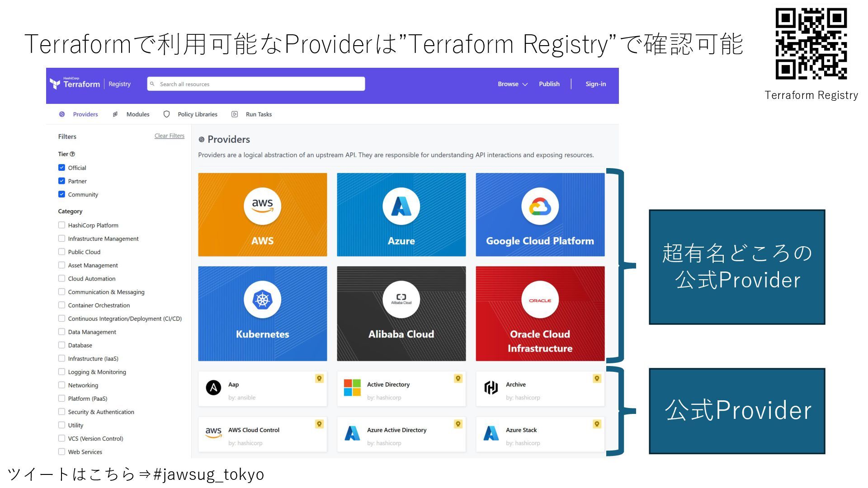Click Publish in the header
This screenshot has height=488, width=868.
(x=549, y=84)
